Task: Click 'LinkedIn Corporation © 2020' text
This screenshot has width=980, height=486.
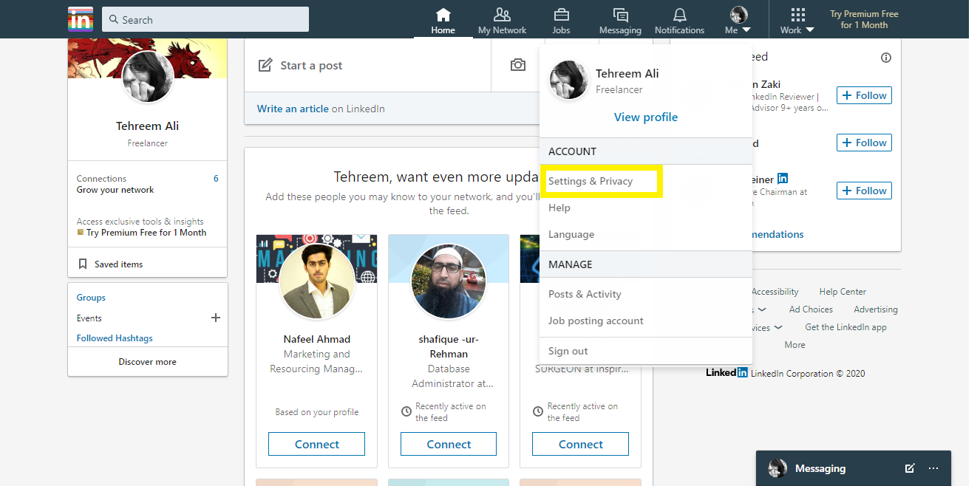Action: pos(808,374)
